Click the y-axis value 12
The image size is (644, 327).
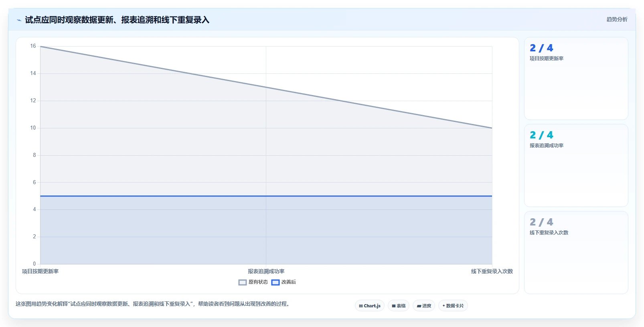coord(33,101)
